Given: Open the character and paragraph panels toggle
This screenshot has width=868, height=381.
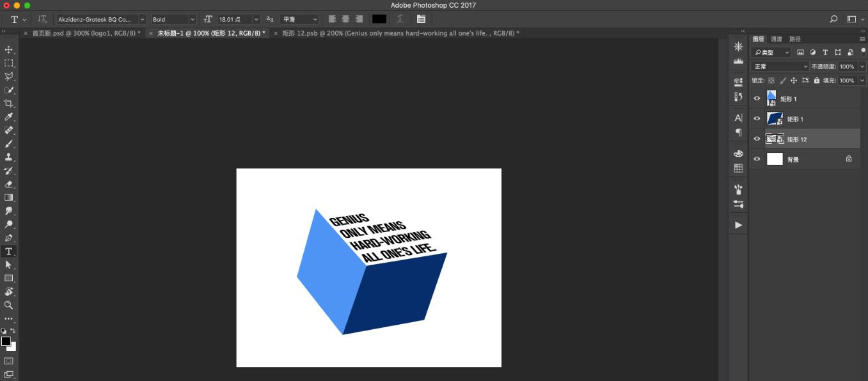Looking at the screenshot, I should pyautogui.click(x=421, y=20).
